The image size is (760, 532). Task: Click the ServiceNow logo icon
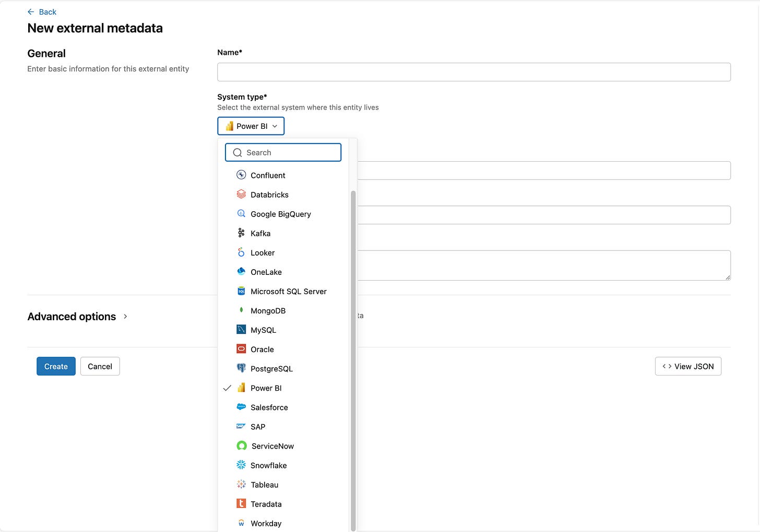click(x=242, y=446)
